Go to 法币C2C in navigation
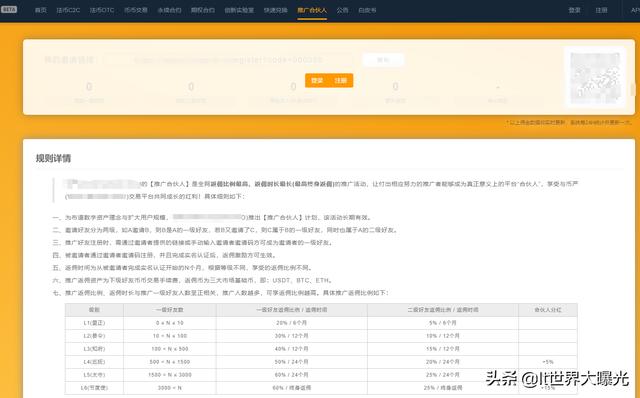 (x=68, y=10)
